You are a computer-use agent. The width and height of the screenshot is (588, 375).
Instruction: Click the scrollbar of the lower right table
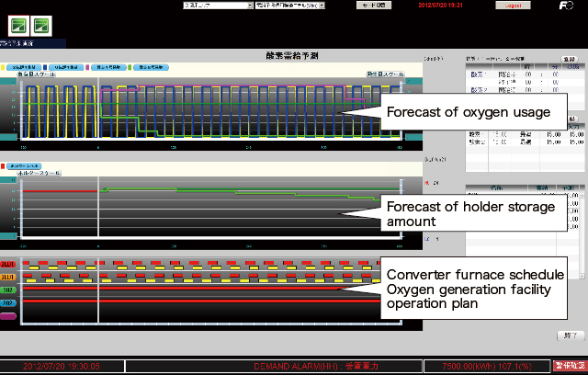[582, 234]
